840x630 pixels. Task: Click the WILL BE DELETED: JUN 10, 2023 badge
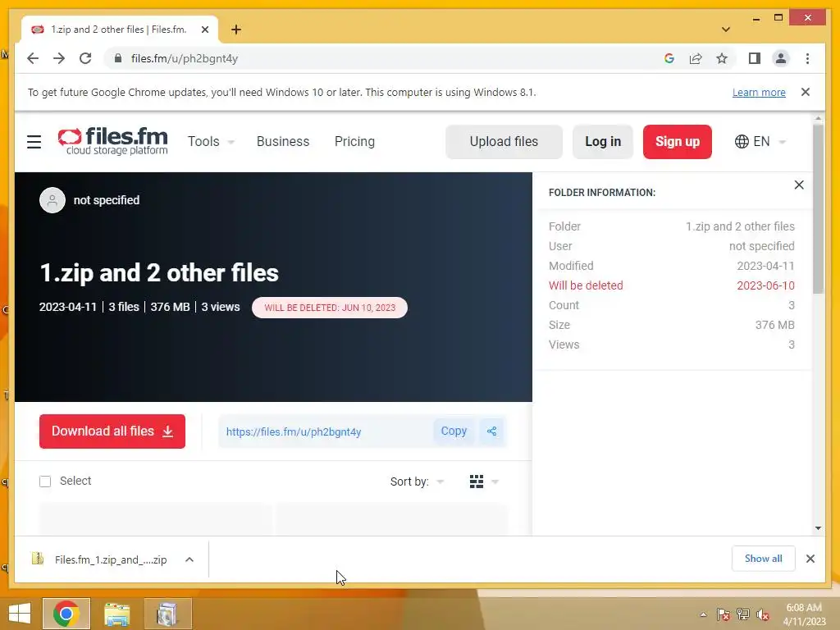tap(330, 308)
